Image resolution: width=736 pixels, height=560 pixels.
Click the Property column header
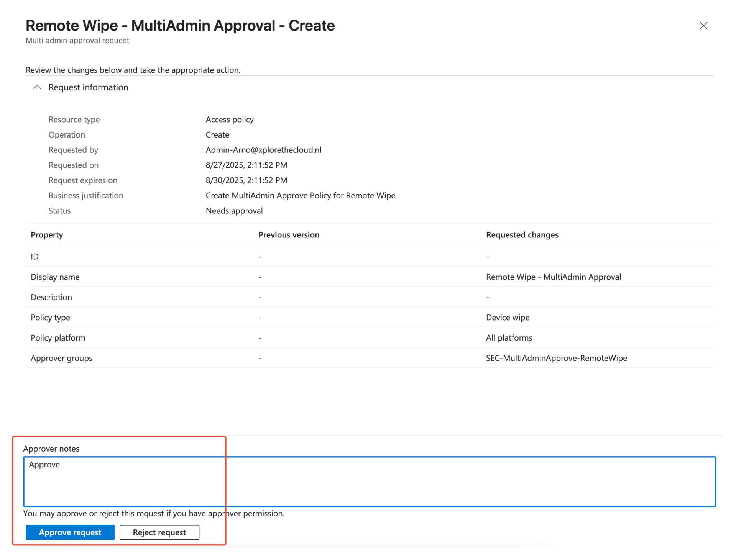[x=47, y=235]
